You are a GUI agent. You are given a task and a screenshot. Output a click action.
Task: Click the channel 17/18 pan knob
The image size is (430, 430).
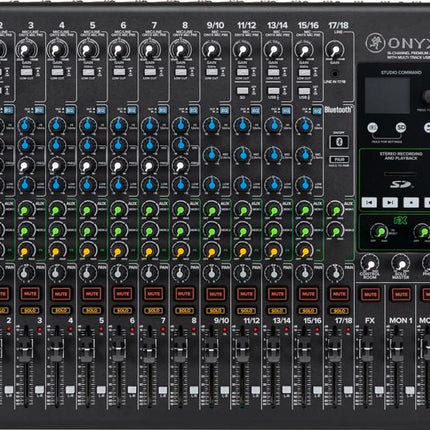(x=335, y=273)
